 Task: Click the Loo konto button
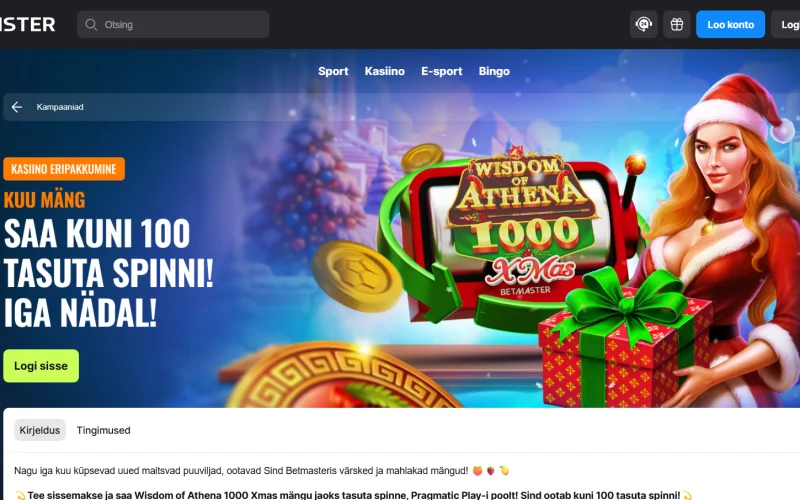[x=730, y=24]
